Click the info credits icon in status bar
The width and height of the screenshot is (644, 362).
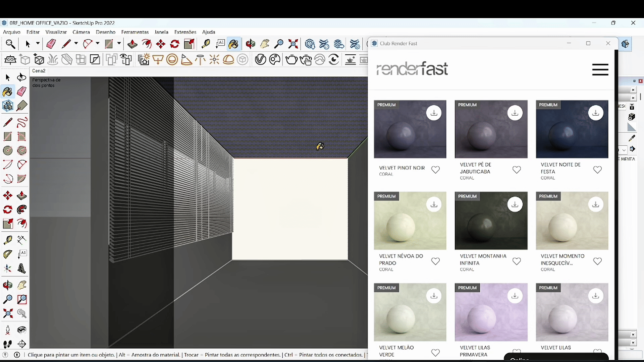coord(17,355)
